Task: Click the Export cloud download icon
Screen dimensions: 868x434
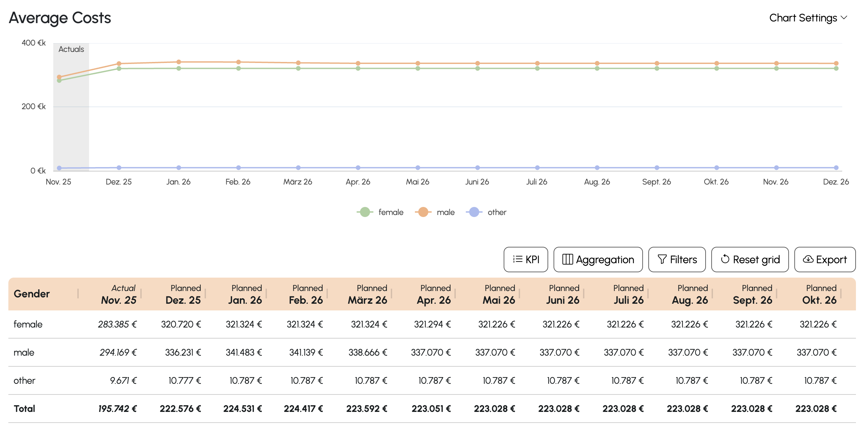Action: (808, 260)
